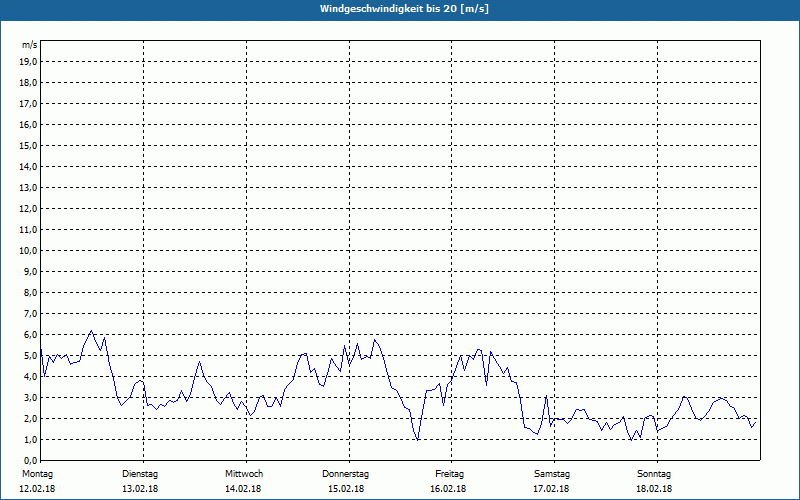This screenshot has width=800, height=500.
Task: Click the date label 15.02.18
Action: coord(346,489)
